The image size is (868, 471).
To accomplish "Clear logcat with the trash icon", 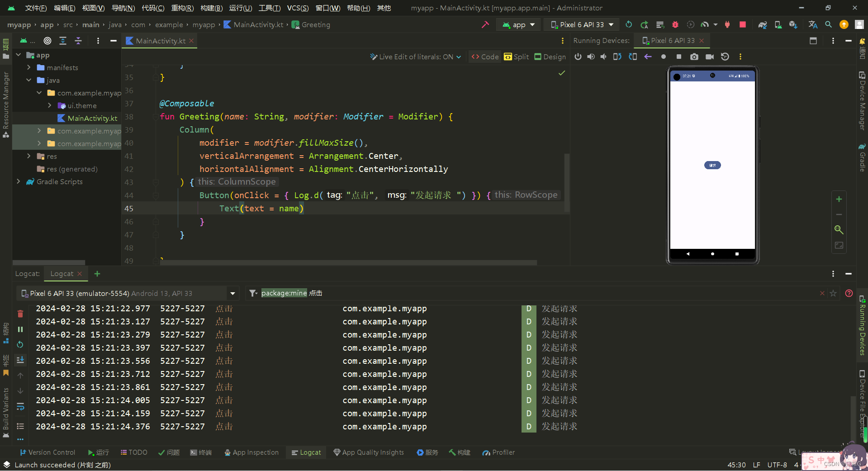I will (x=20, y=314).
